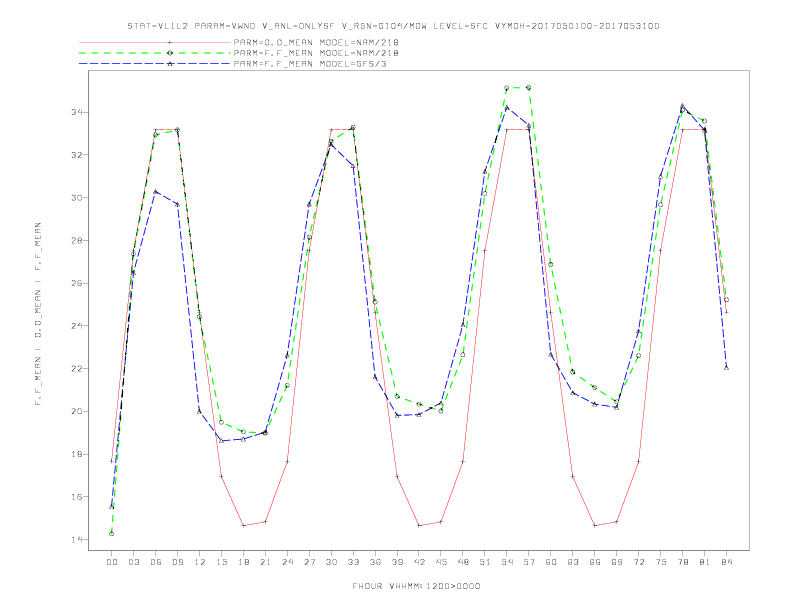Click forecast hour label 81 on x-axis

tap(705, 562)
